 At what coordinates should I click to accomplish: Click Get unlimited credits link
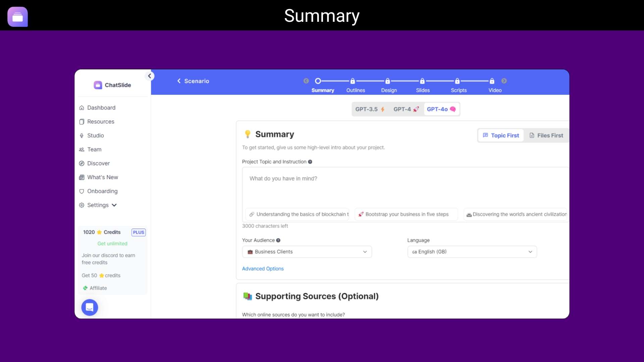pyautogui.click(x=112, y=244)
